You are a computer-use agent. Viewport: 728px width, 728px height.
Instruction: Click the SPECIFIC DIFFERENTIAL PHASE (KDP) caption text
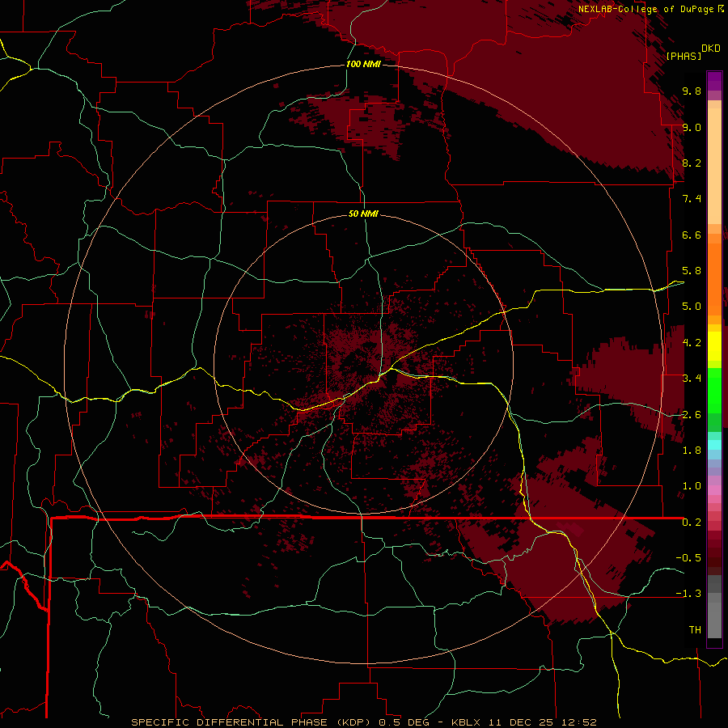pyautogui.click(x=252, y=722)
